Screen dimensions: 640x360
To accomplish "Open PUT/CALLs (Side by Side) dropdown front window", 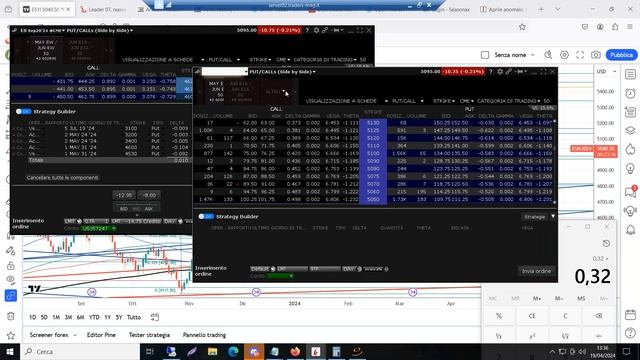I will [282, 72].
